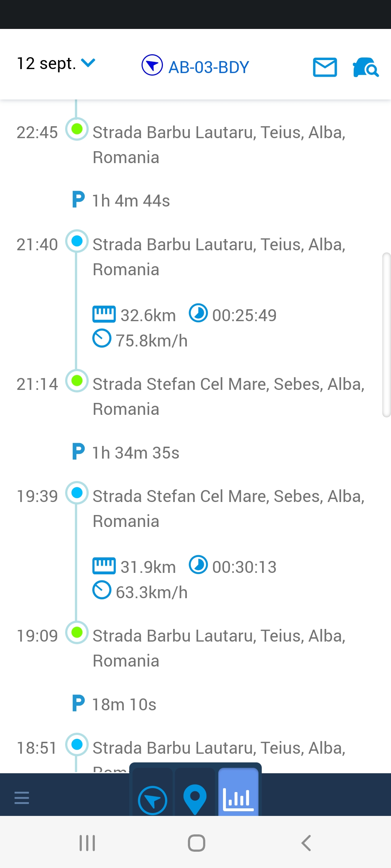Tap the blue marker at 19:39
This screenshot has width=391, height=868.
click(77, 493)
